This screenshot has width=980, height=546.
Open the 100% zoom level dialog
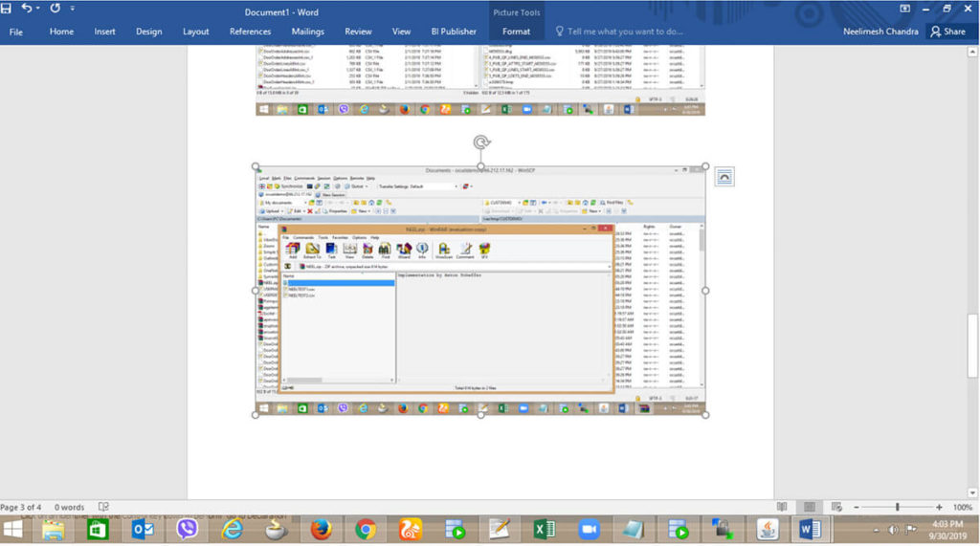pos(963,507)
